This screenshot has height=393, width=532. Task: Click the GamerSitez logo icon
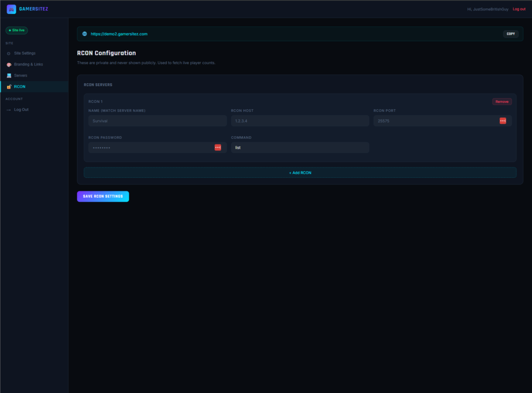11,9
